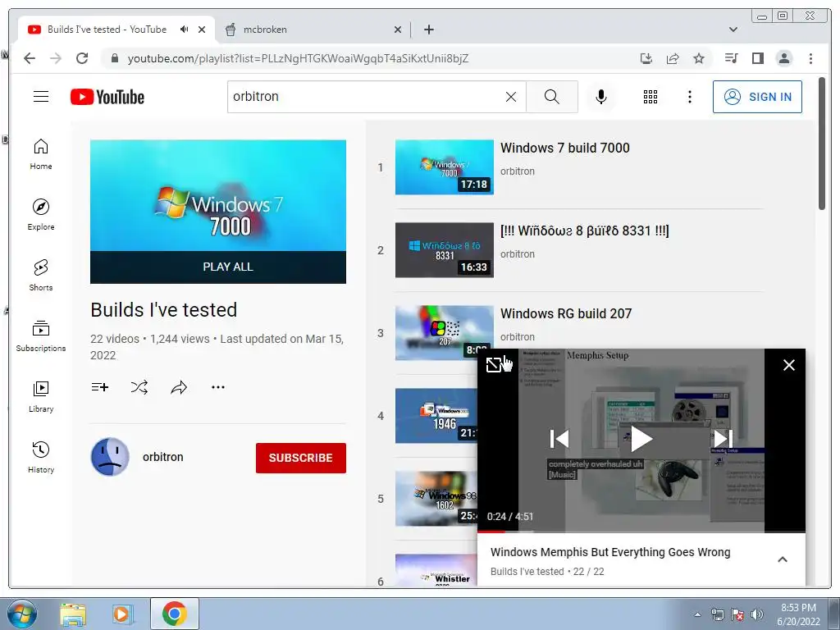Shuffle play the playlist
Viewport: 840px width, 630px height.
[139, 387]
